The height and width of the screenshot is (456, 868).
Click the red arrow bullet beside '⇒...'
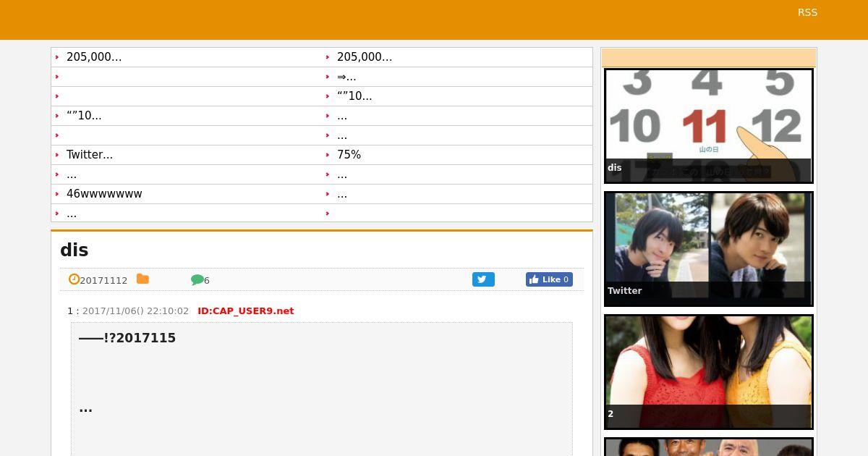(x=328, y=77)
